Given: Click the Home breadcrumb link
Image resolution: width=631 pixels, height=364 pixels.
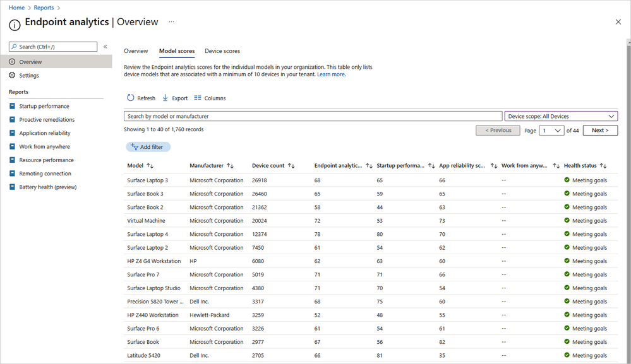Looking at the screenshot, I should point(16,8).
